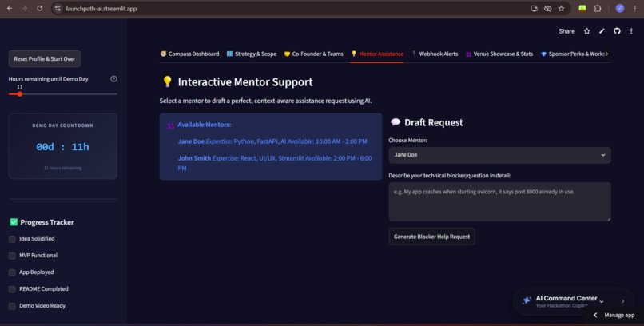Toggle the README Completed checkbox

click(x=12, y=289)
